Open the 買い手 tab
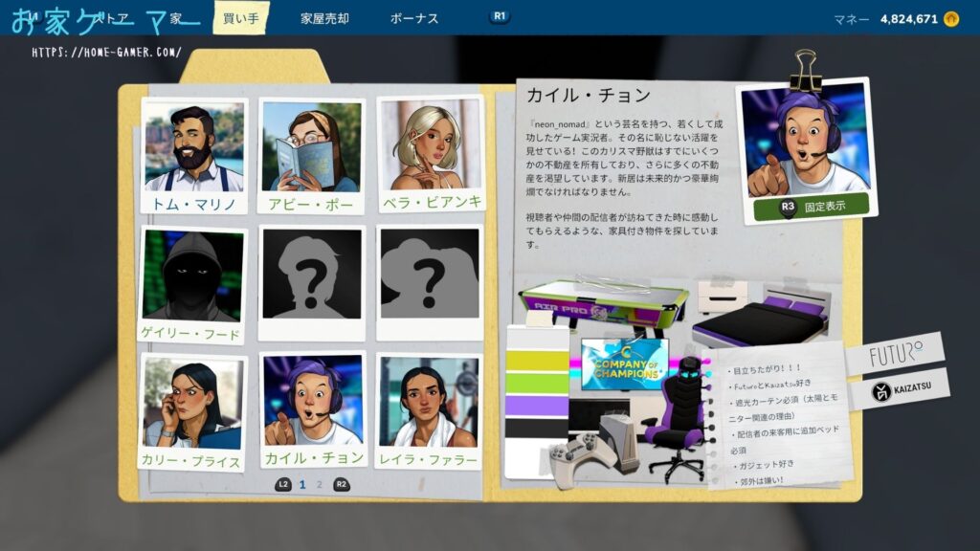The height and width of the screenshot is (551, 980). pyautogui.click(x=240, y=18)
